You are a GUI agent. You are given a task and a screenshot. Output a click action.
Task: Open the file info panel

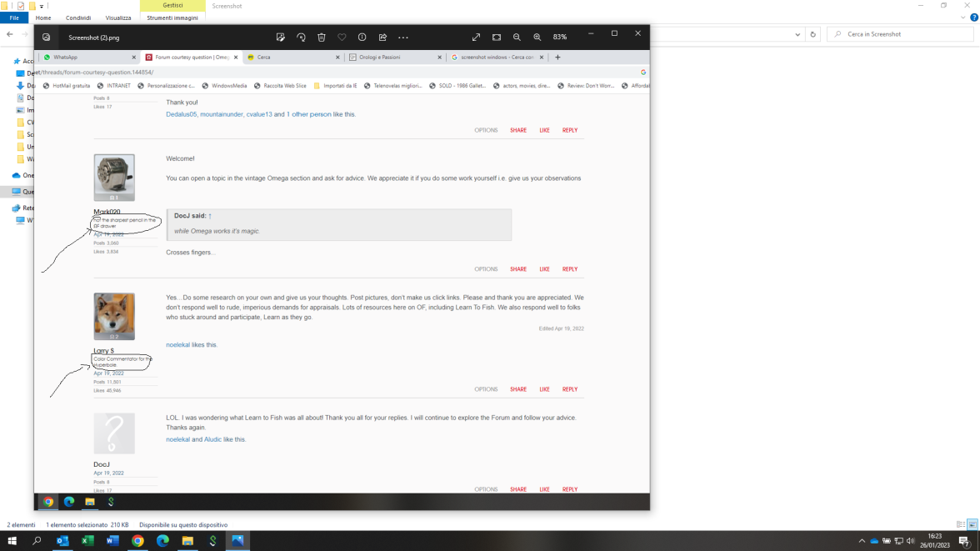pos(361,37)
